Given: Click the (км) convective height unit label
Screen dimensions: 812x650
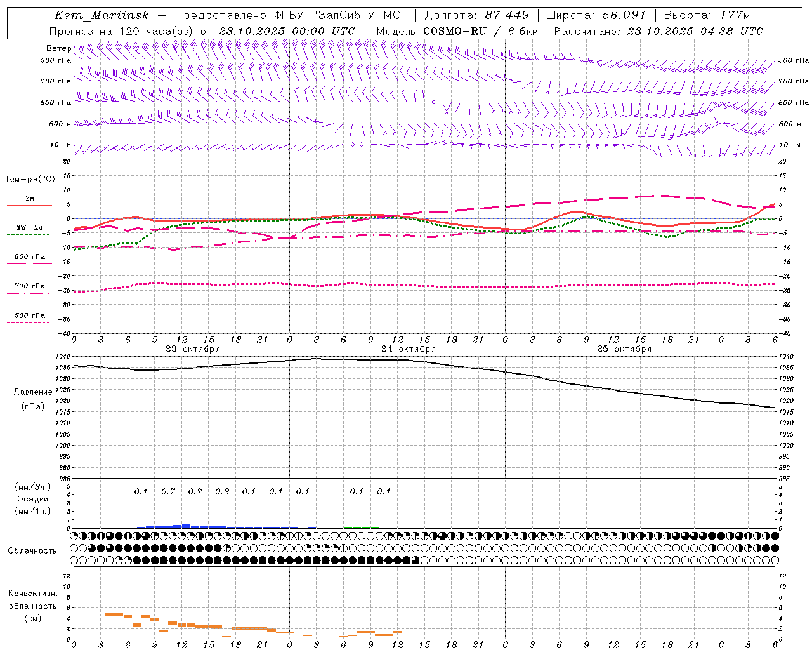Looking at the screenshot, I should tap(32, 618).
